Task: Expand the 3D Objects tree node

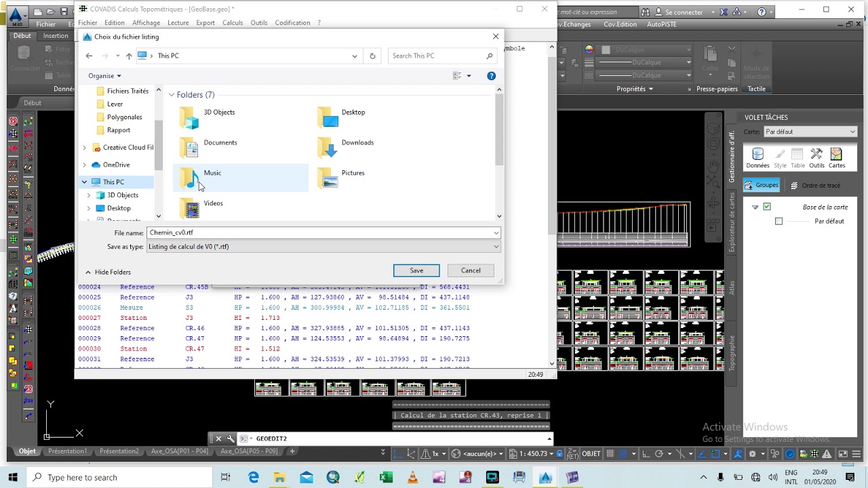Action: [89, 195]
